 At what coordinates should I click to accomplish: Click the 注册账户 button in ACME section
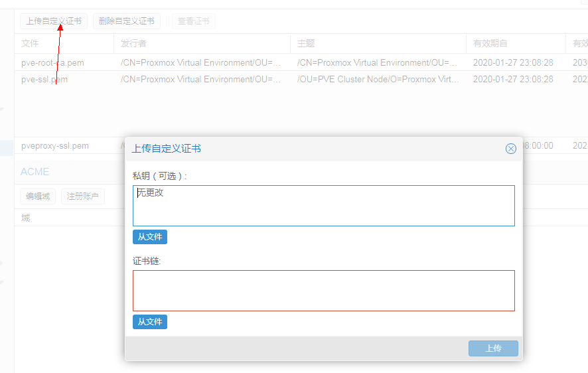[82, 196]
